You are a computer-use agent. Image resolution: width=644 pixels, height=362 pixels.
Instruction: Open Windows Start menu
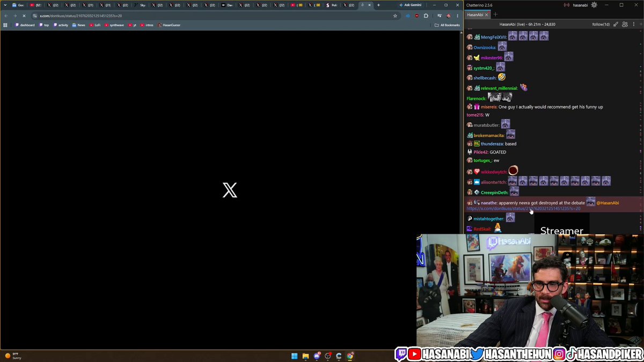(294, 356)
